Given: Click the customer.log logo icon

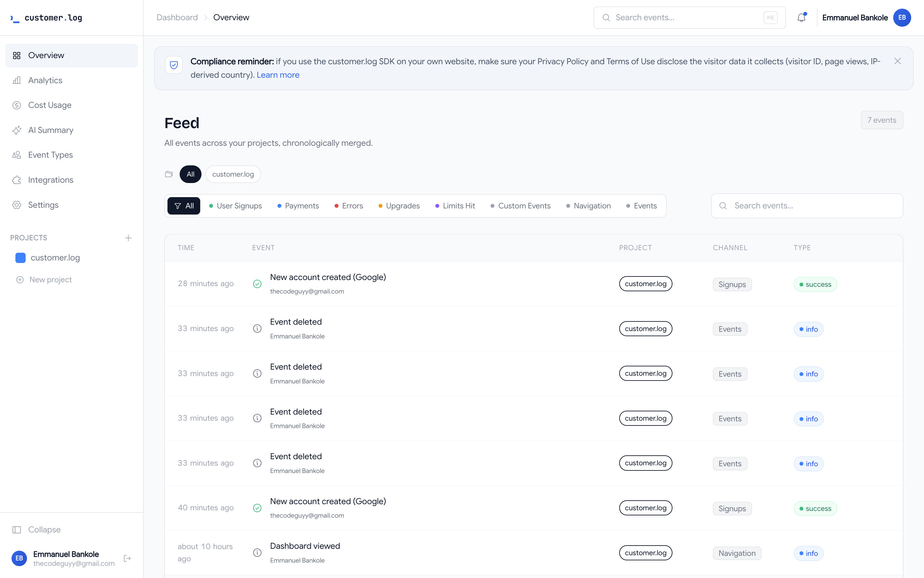Looking at the screenshot, I should point(15,18).
